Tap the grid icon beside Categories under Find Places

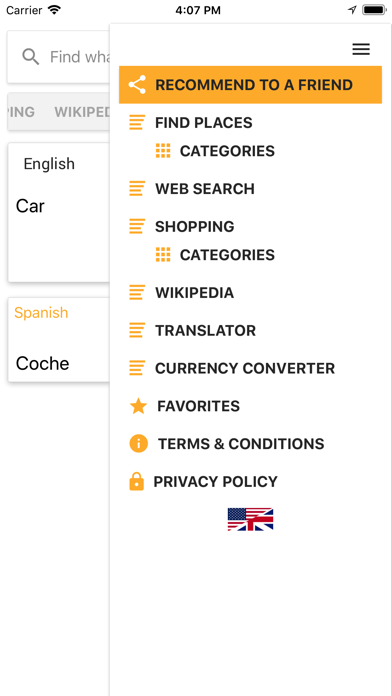pos(163,151)
